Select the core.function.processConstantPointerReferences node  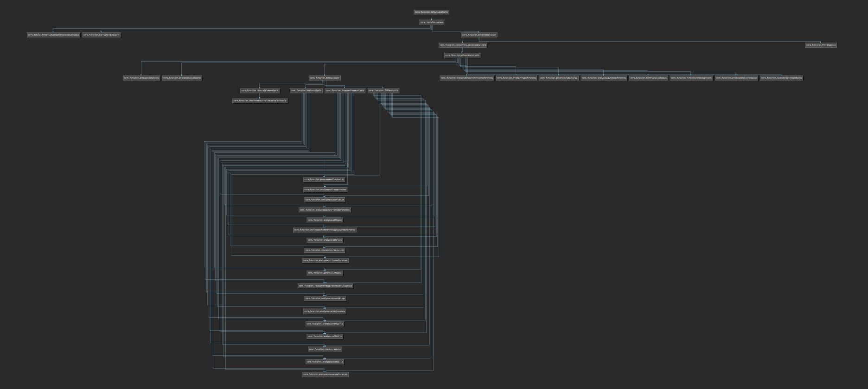[x=466, y=78]
